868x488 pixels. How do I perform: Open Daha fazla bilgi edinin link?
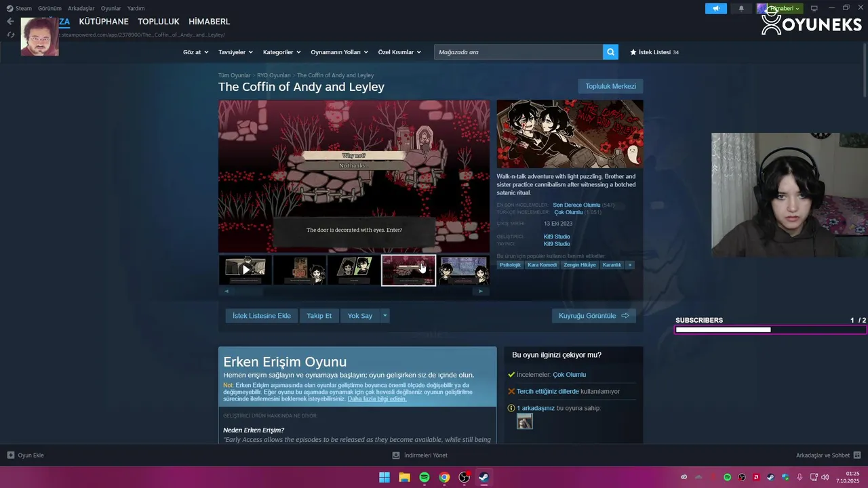pos(377,399)
